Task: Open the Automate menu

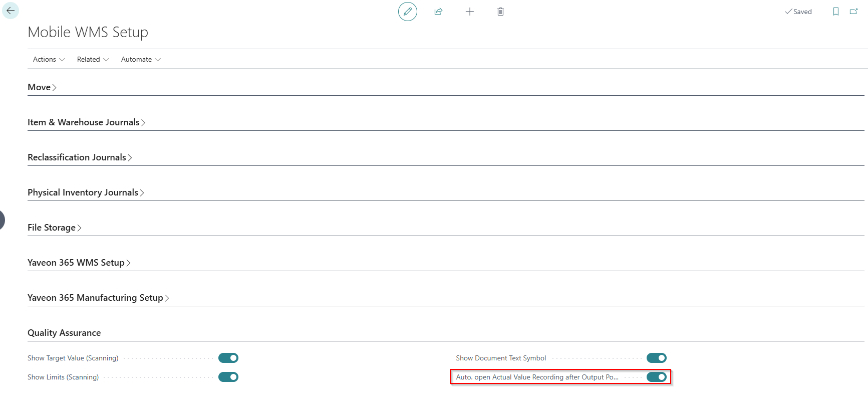Action: [x=141, y=59]
